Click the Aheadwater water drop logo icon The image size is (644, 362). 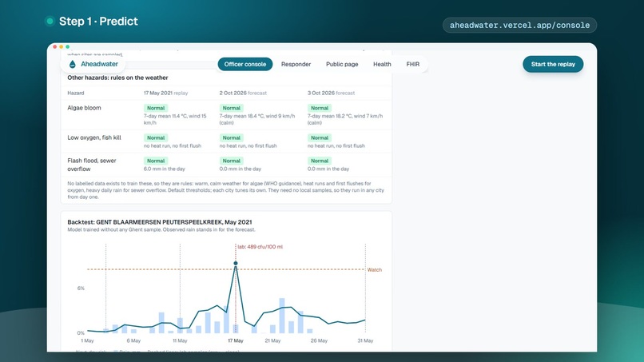(72, 64)
